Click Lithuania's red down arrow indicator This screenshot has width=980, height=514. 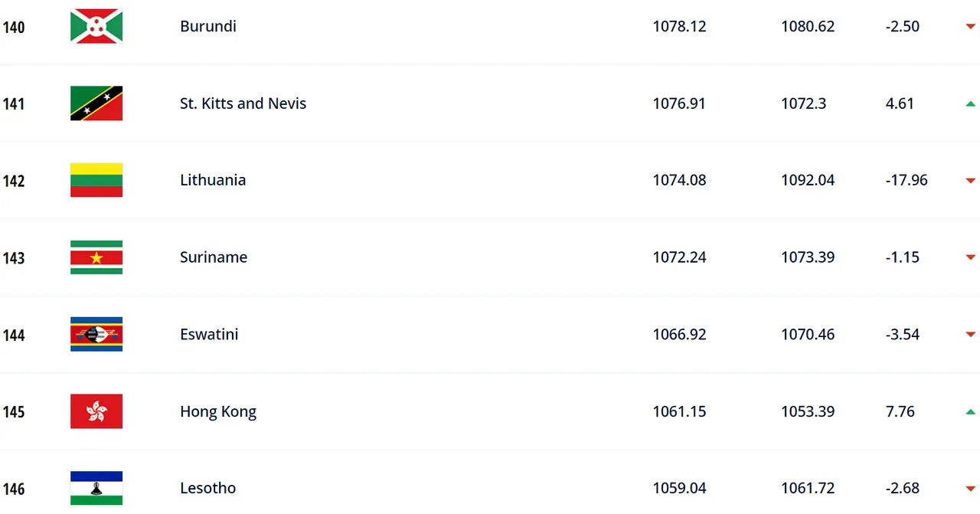970,181
